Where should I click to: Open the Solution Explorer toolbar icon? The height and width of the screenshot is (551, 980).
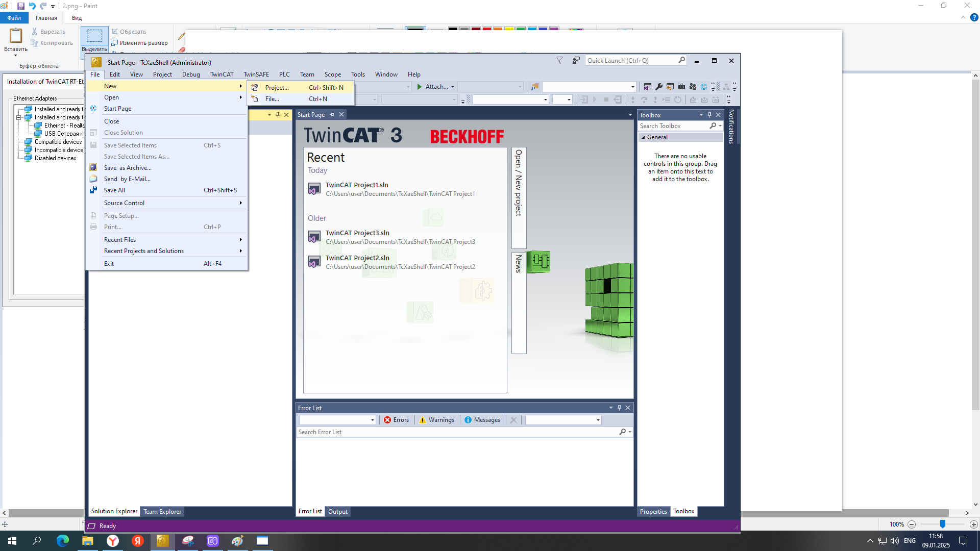click(x=648, y=87)
